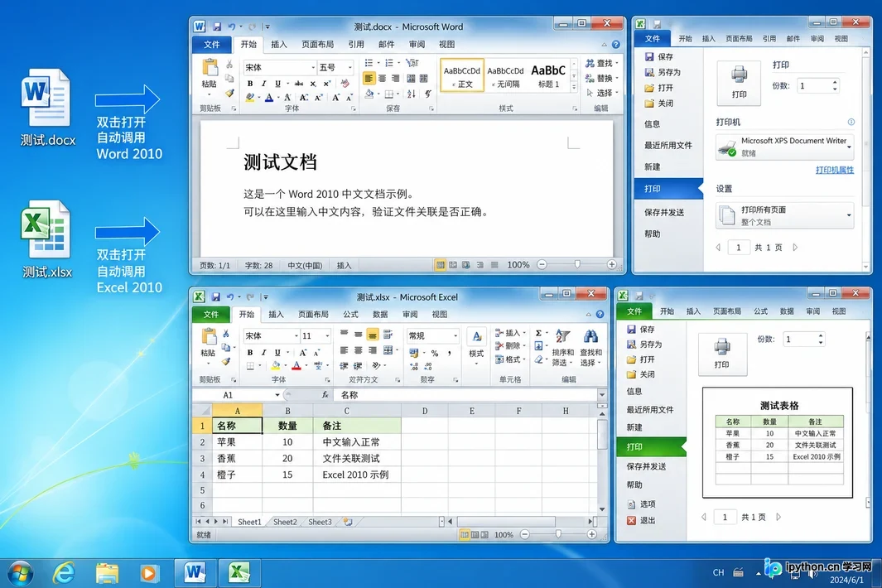Open 页面布局 tab in Word ribbon
This screenshot has height=588, width=882.
coord(317,45)
